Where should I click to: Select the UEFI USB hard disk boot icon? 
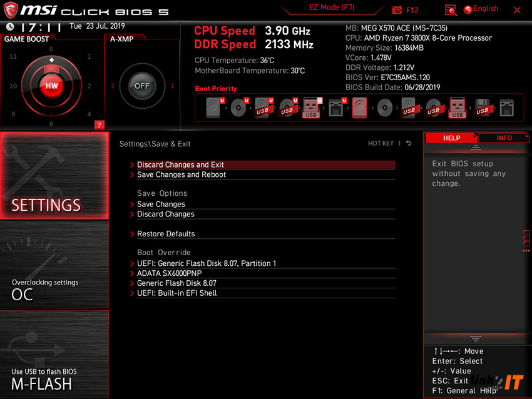tap(263, 108)
